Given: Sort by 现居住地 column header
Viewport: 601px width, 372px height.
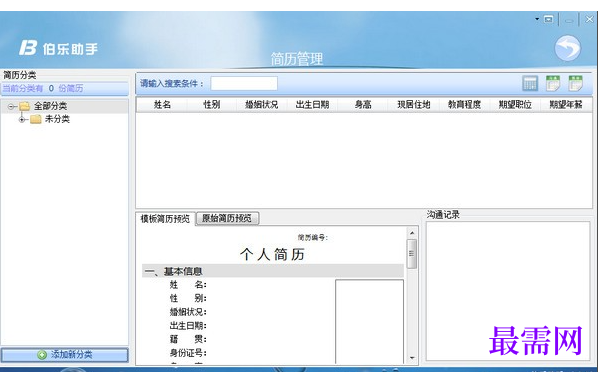Looking at the screenshot, I should click(x=413, y=105).
